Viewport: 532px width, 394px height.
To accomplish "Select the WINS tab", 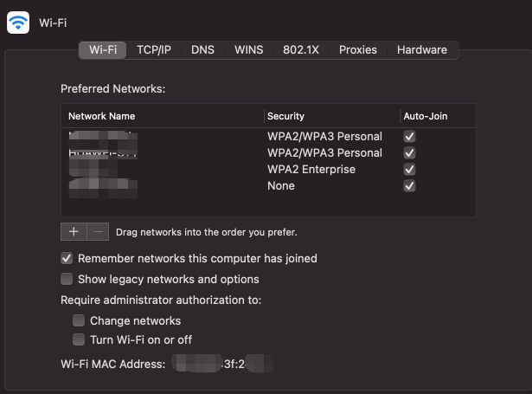I will 249,50.
